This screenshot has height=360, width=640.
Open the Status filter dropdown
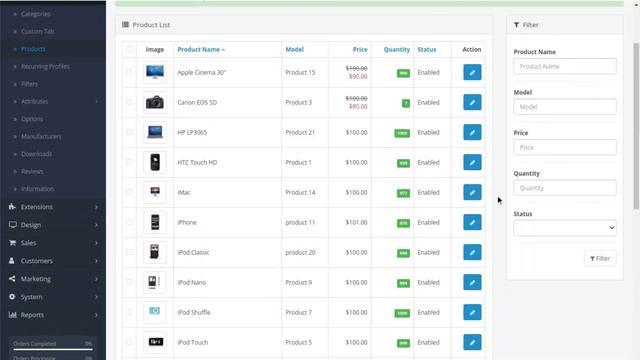click(565, 228)
